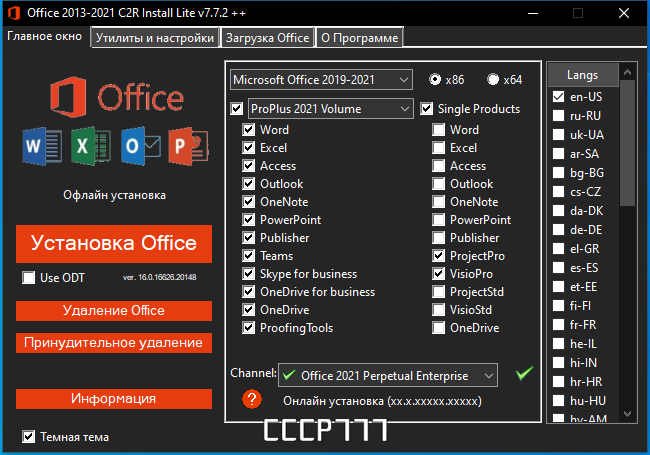The width and height of the screenshot is (650, 455).
Task: Select the x64 architecture radio button
Action: tap(493, 80)
